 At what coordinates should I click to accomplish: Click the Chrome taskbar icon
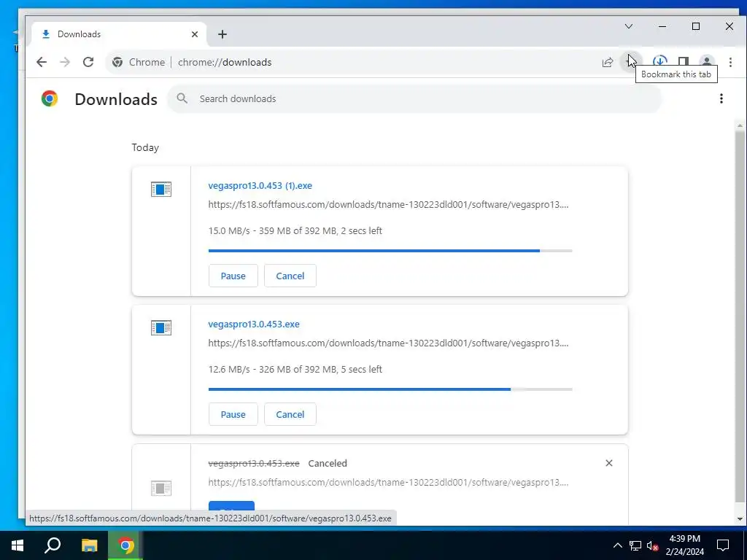[x=125, y=545]
